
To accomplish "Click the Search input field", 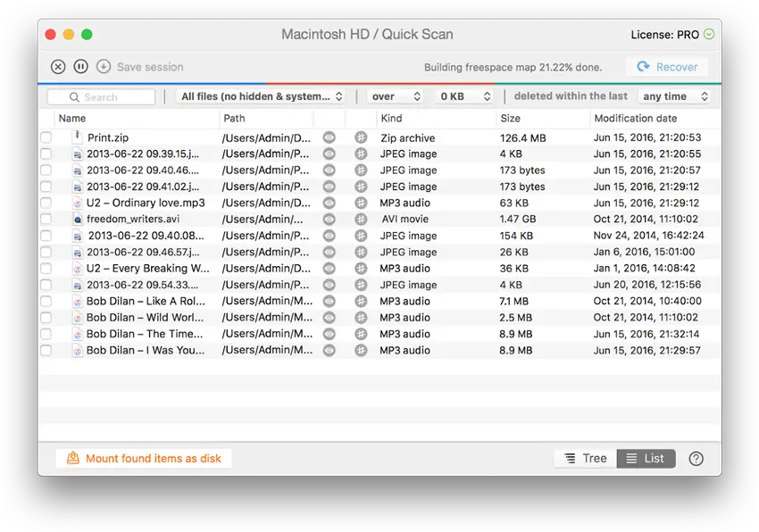I will [102, 96].
